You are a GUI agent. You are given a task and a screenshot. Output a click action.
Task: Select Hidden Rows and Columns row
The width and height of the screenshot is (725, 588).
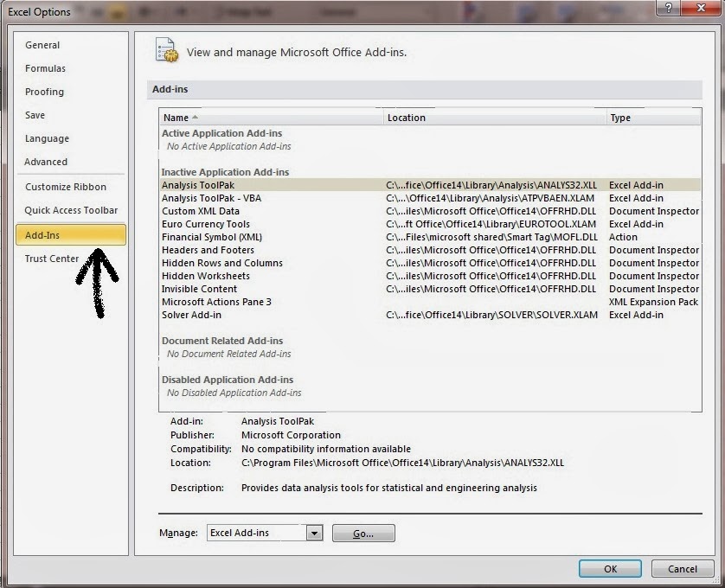(430, 263)
